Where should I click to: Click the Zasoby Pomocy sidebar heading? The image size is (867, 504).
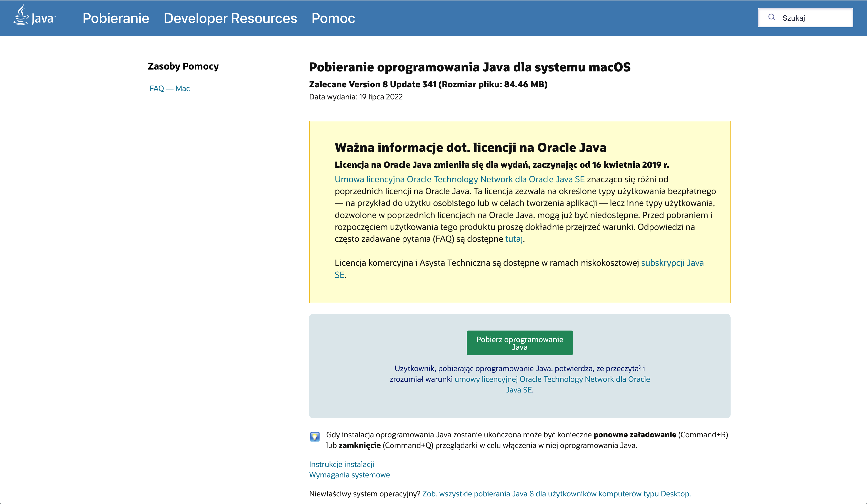coord(183,66)
